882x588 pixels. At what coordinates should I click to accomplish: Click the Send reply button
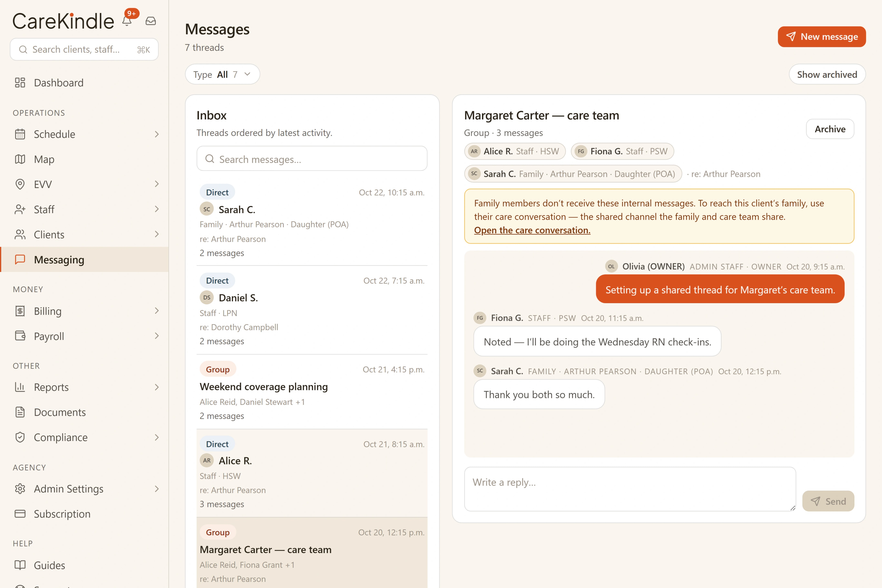click(828, 501)
